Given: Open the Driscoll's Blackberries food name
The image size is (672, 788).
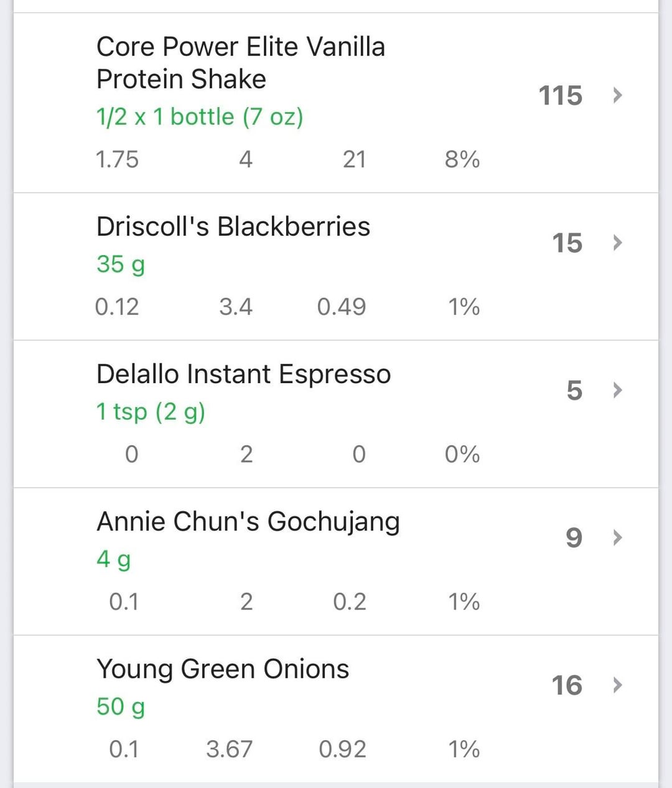Looking at the screenshot, I should coord(233,226).
